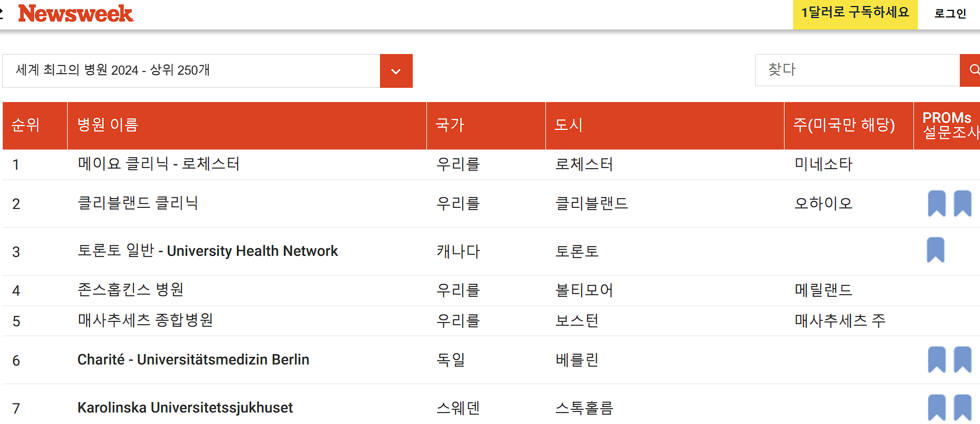Select rank number 1 cell
This screenshot has height=424, width=980.
[16, 165]
